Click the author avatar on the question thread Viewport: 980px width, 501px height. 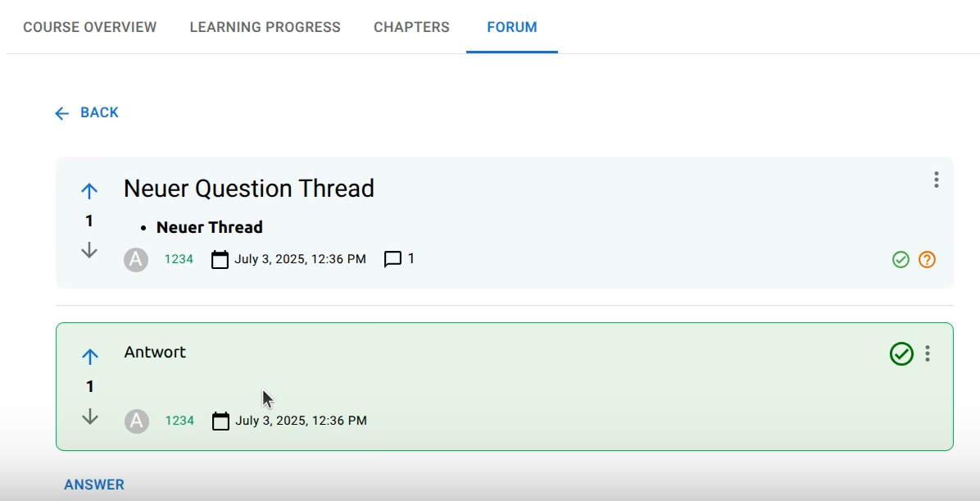pos(136,259)
